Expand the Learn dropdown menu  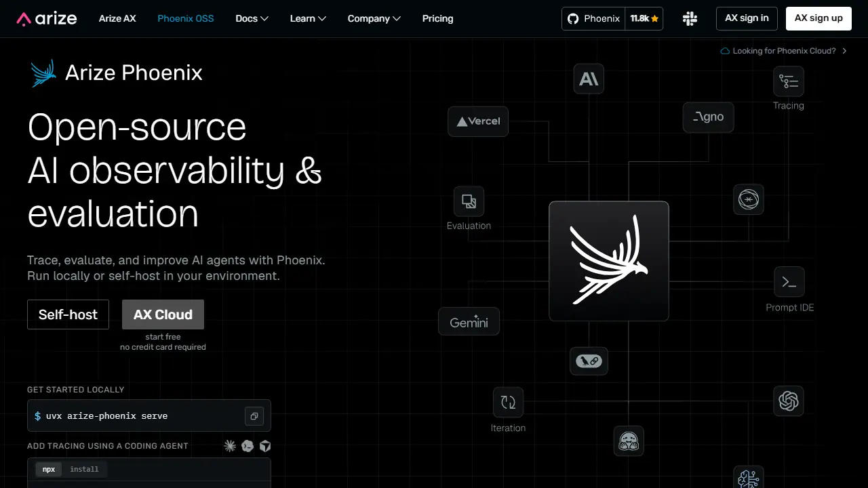pos(308,19)
